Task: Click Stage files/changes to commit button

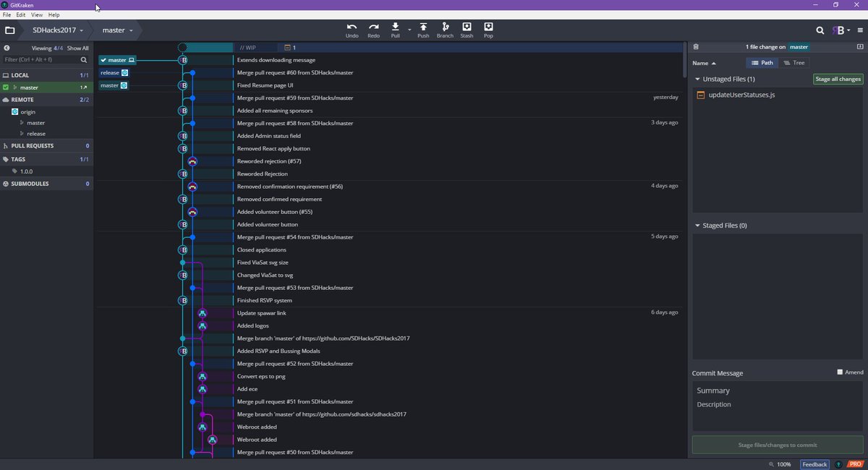Action: coord(778,445)
